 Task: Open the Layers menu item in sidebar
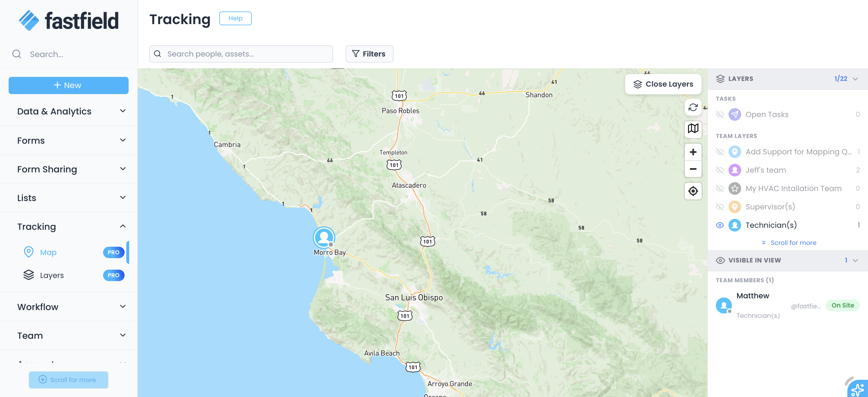[52, 275]
